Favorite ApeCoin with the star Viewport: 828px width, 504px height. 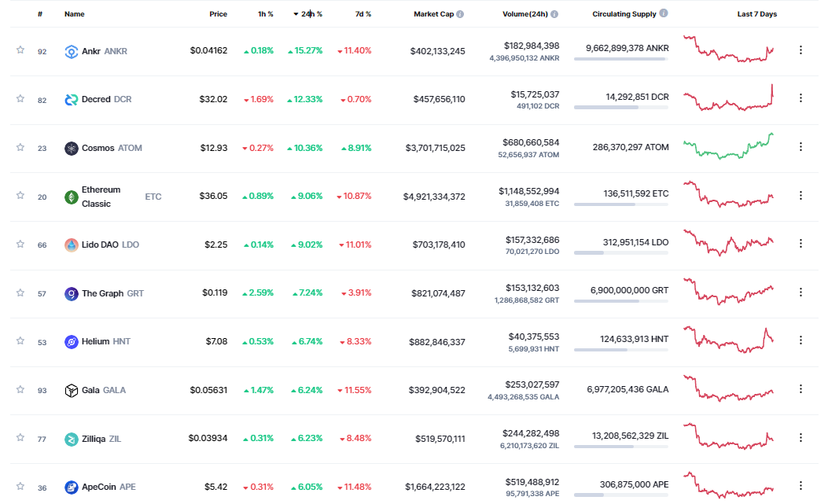point(20,487)
